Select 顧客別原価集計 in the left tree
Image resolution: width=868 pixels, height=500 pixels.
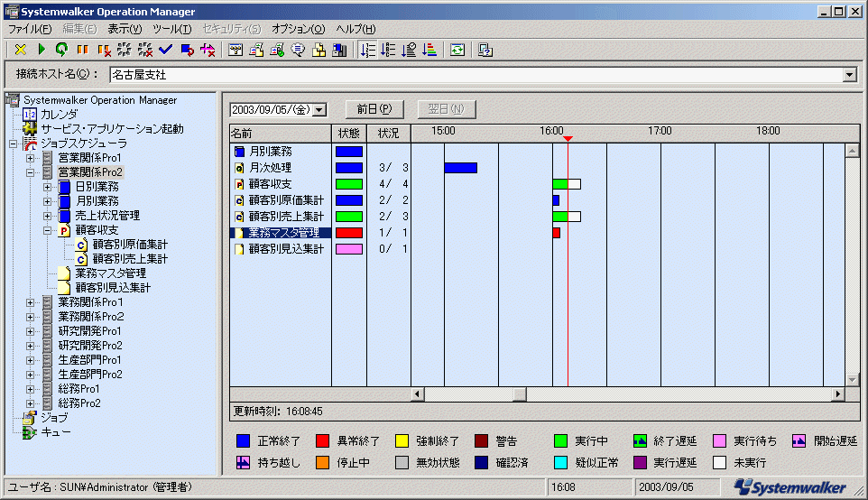(130, 245)
